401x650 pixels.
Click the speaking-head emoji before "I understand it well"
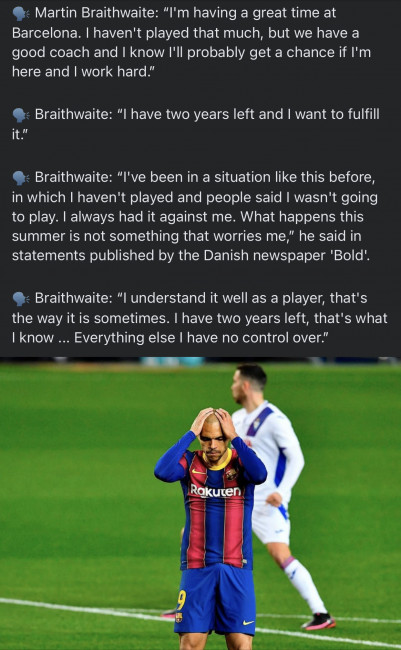(x=20, y=298)
